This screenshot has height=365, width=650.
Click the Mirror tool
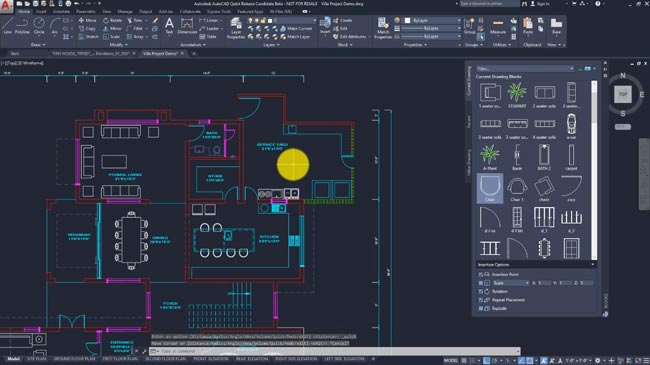tap(112, 29)
